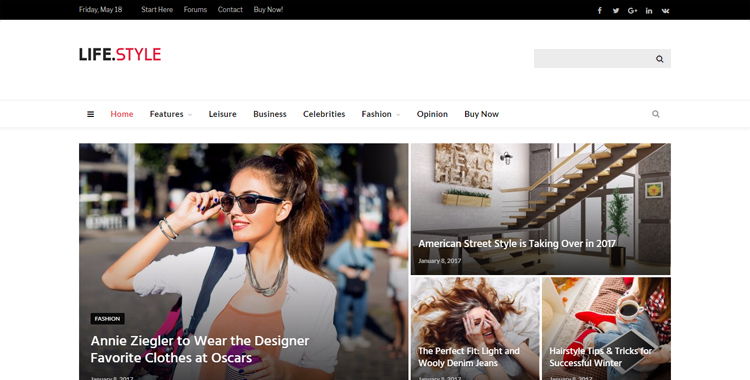Open the Google Plus social icon

tap(632, 11)
